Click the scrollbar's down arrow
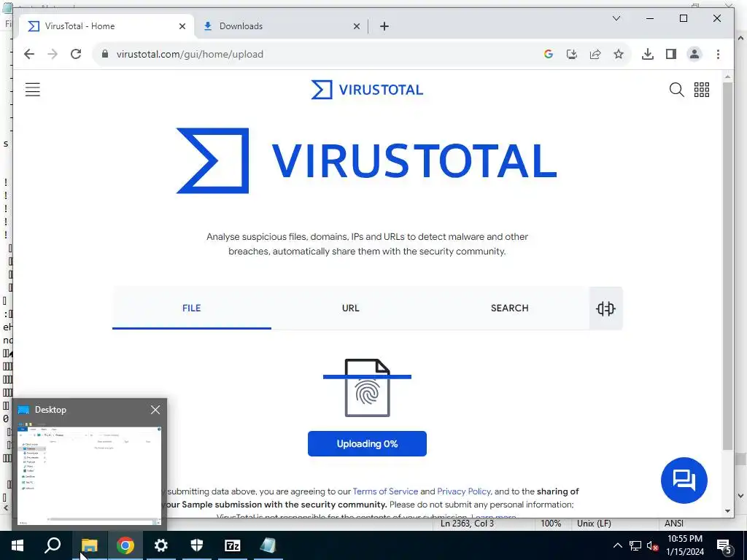This screenshot has width=747, height=560. [727, 511]
